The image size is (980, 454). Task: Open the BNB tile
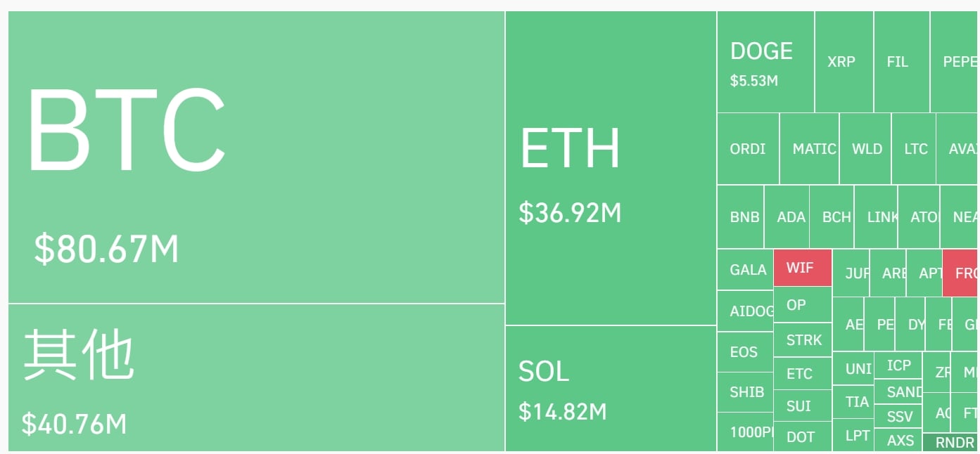(x=741, y=217)
